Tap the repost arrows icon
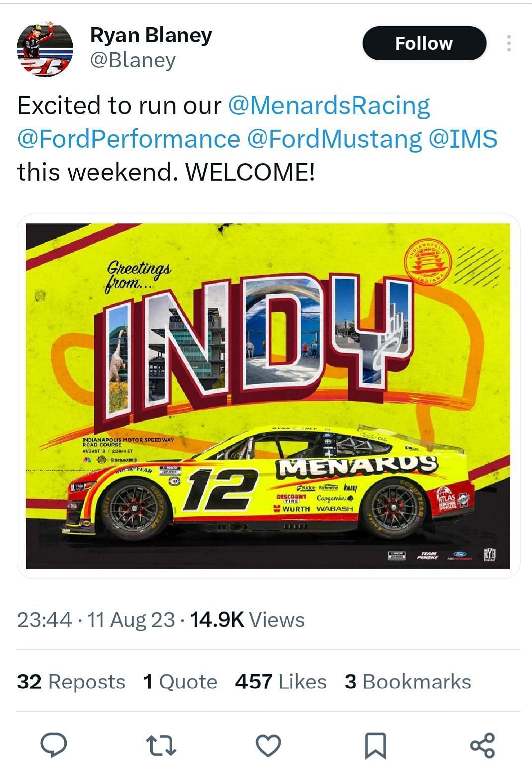 (x=161, y=746)
